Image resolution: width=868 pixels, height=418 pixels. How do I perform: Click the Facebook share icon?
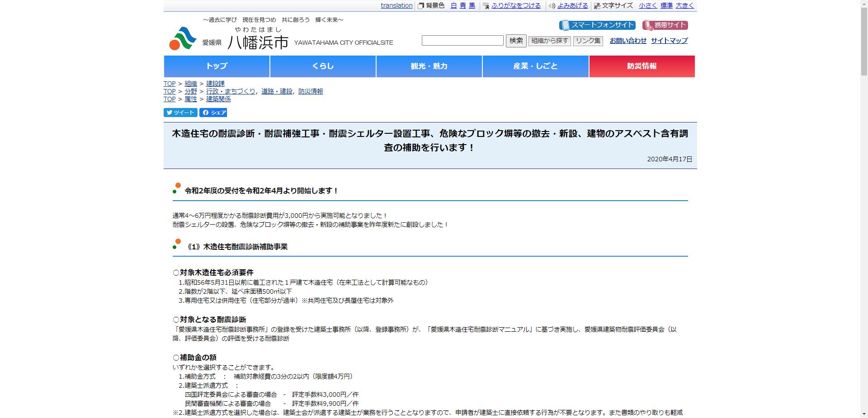coord(206,113)
